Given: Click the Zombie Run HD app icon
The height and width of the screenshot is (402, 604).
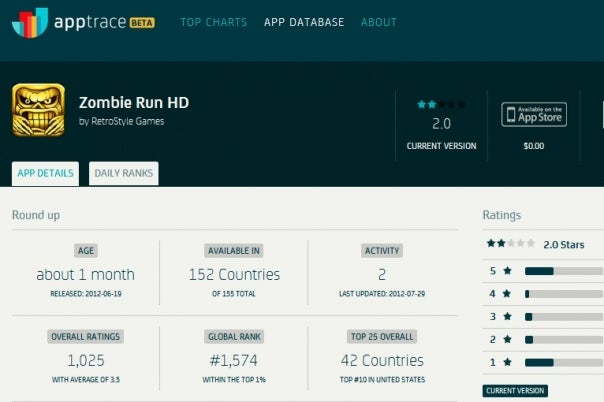Looking at the screenshot, I should [39, 110].
